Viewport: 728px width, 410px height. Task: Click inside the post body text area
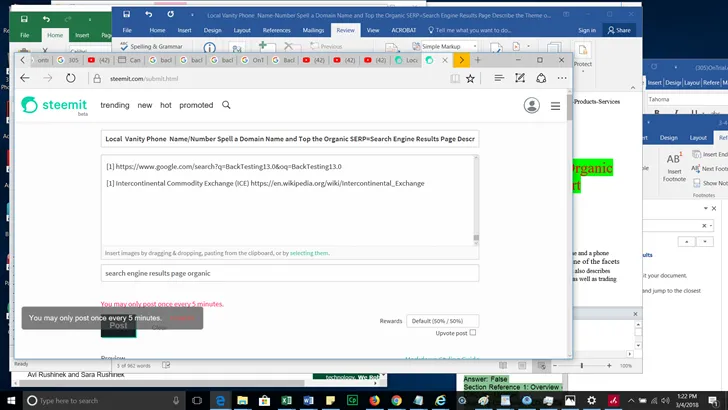click(x=288, y=201)
